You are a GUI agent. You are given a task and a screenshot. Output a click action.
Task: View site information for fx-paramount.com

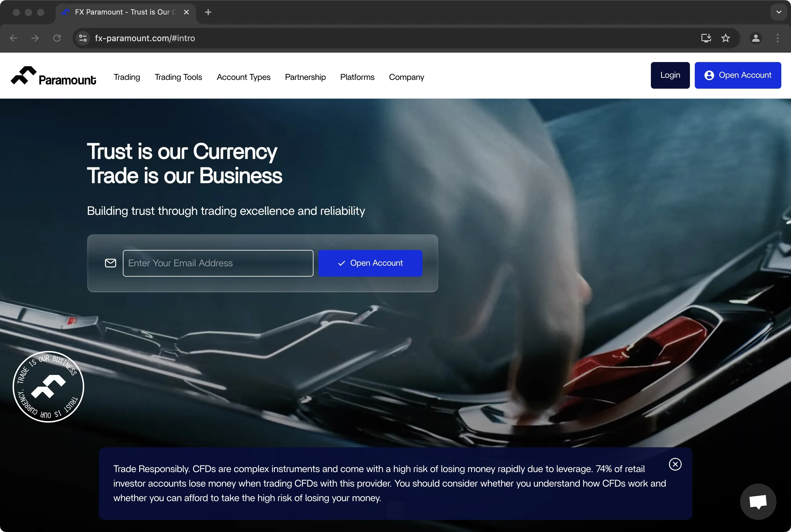(83, 38)
